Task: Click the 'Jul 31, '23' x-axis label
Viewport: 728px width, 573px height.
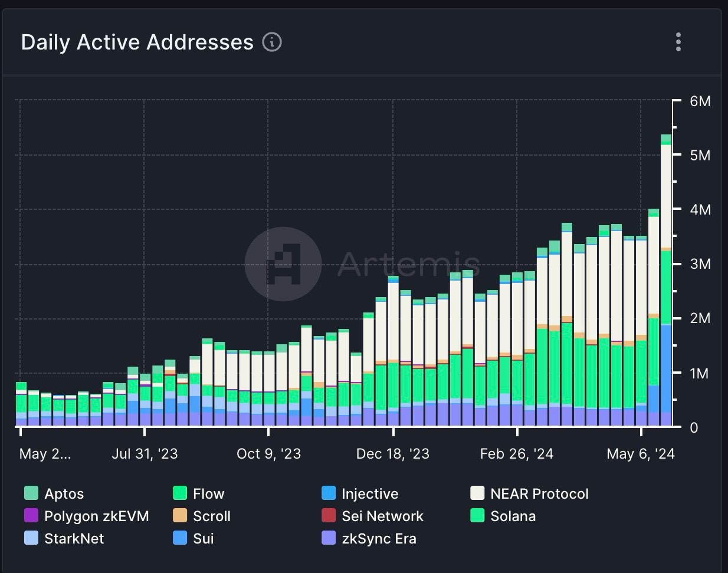Action: click(145, 453)
